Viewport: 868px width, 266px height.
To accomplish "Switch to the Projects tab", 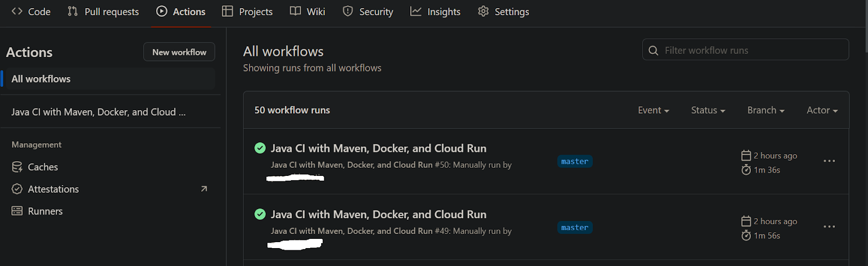I will (247, 11).
